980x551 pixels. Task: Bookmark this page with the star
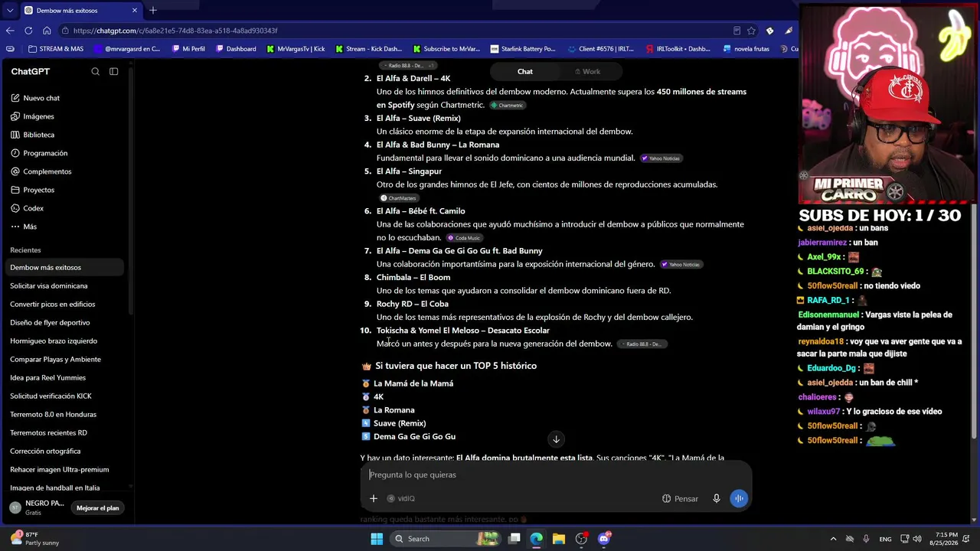tap(752, 31)
